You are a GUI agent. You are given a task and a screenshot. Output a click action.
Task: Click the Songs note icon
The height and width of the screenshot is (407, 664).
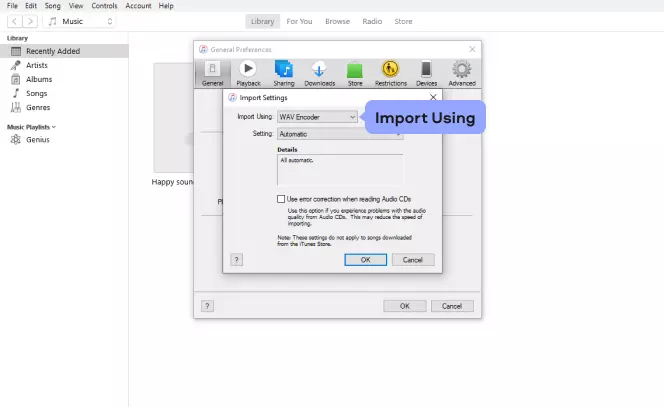pyautogui.click(x=16, y=93)
